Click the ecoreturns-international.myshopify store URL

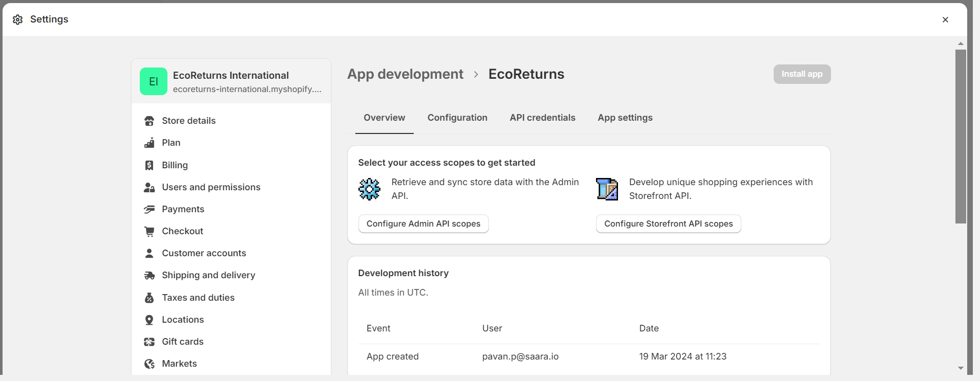coord(247,89)
